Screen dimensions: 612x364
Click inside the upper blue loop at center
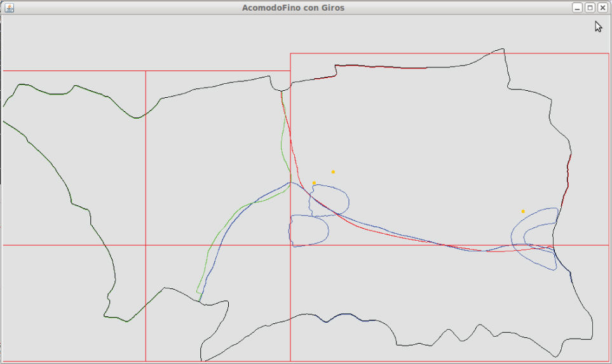point(330,199)
